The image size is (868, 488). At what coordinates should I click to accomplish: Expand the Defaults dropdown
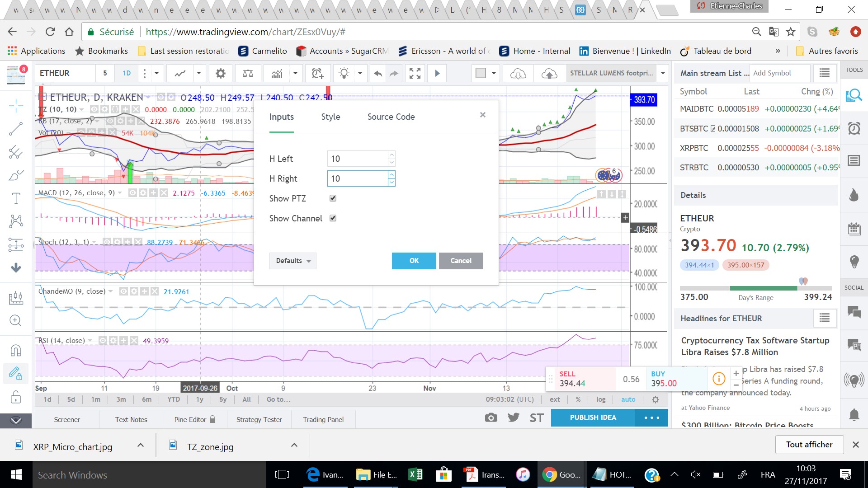293,261
